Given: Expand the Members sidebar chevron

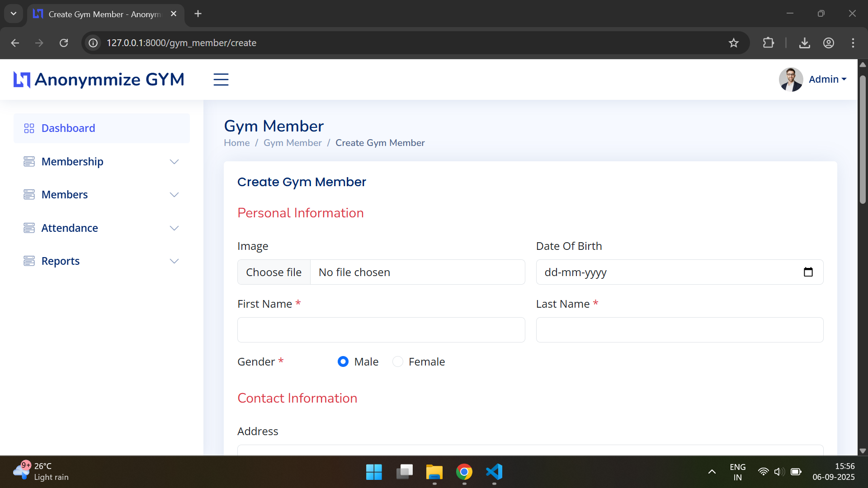Looking at the screenshot, I should [x=174, y=195].
